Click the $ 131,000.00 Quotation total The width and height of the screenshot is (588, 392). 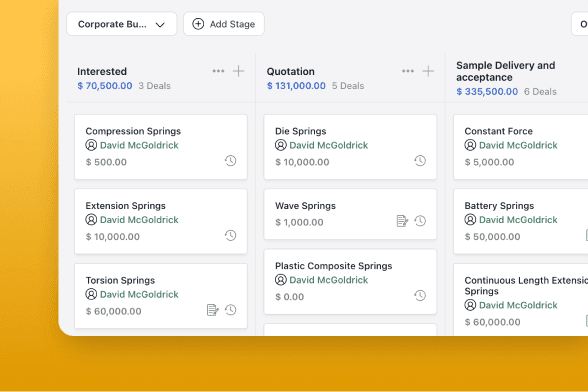[x=296, y=86]
